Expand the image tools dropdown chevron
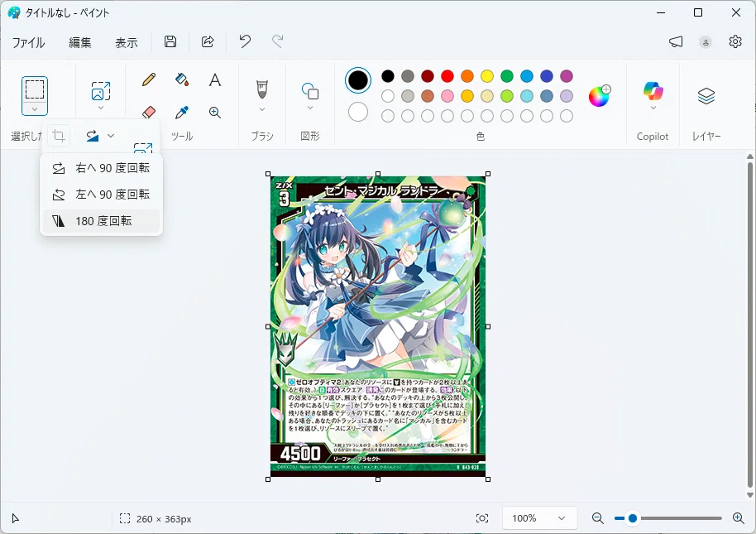756x534 pixels. tap(101, 108)
